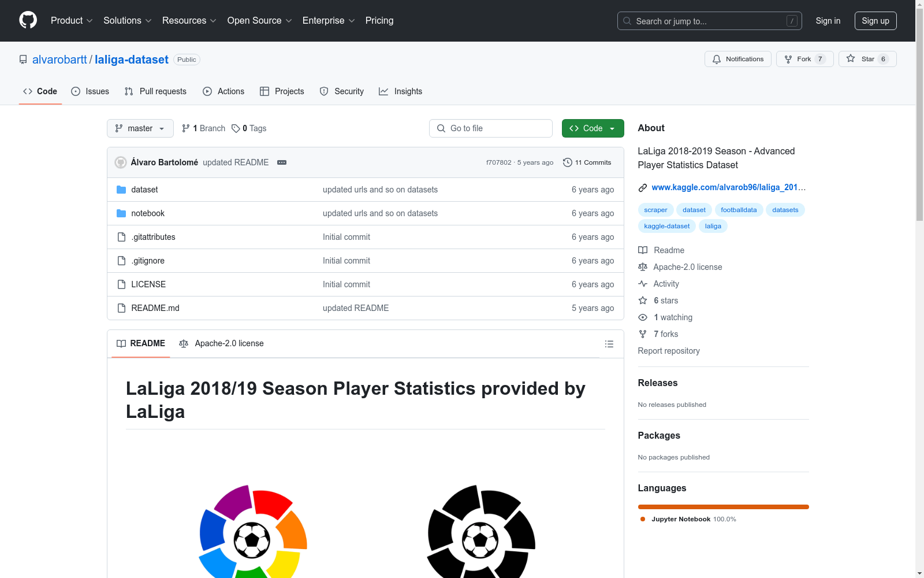
Task: Go to the Pull requests tab
Action: (155, 91)
